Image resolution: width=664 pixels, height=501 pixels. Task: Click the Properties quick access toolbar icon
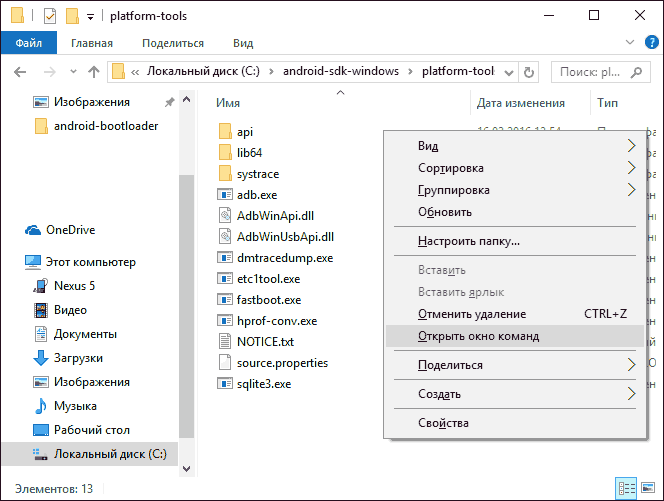click(x=50, y=16)
